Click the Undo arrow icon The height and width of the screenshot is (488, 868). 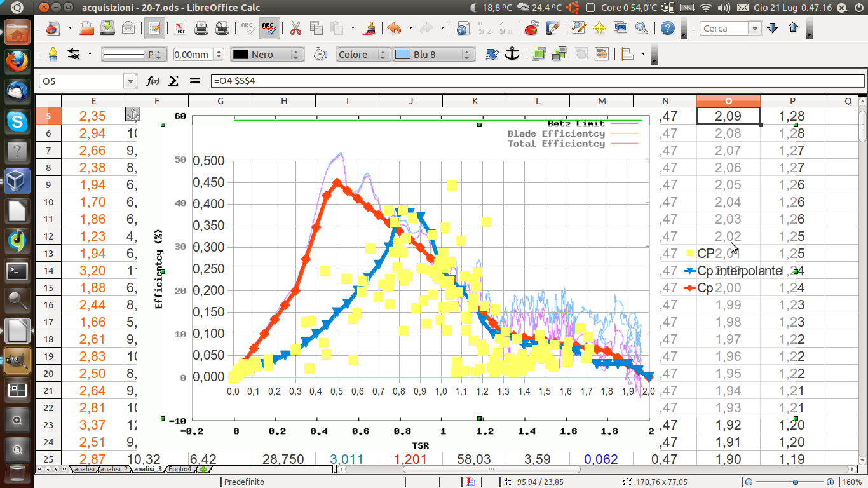point(394,29)
